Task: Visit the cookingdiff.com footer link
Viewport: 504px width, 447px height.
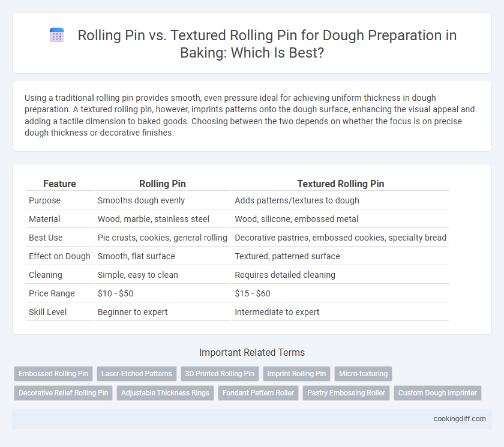Action: [x=460, y=419]
